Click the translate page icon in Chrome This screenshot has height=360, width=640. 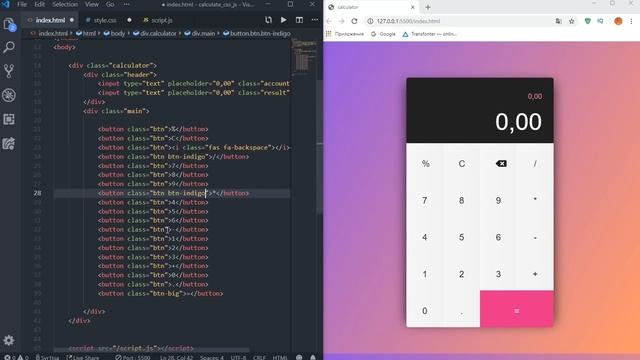click(558, 21)
